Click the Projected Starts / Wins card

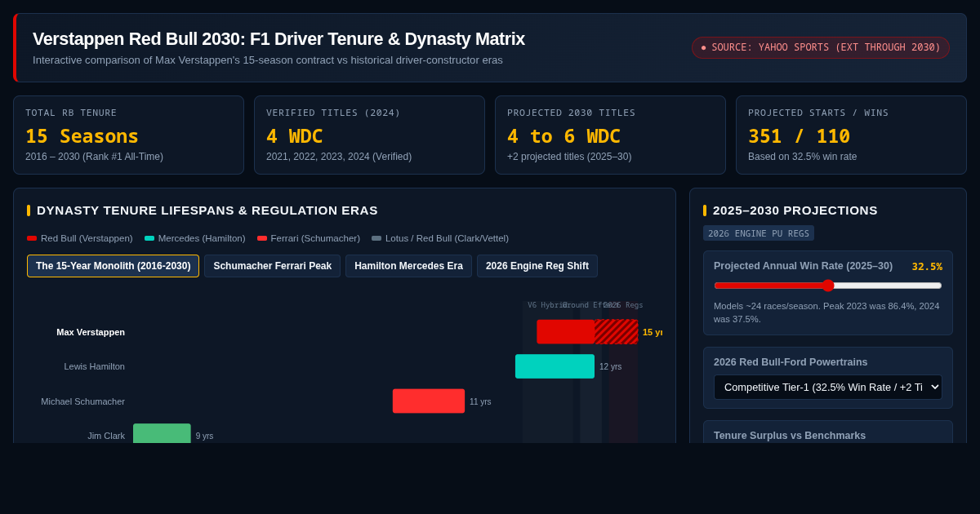click(851, 135)
